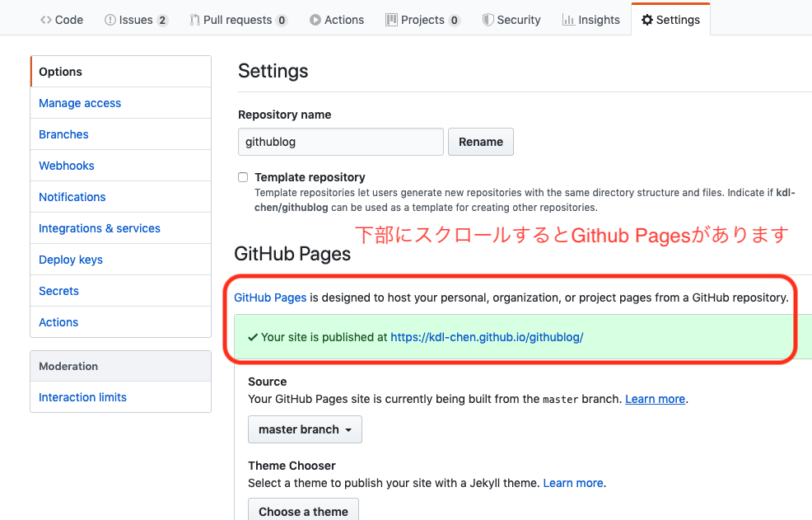Viewport: 812px width, 520px height.
Task: Click the Insights bar-graph icon
Action: (x=568, y=20)
